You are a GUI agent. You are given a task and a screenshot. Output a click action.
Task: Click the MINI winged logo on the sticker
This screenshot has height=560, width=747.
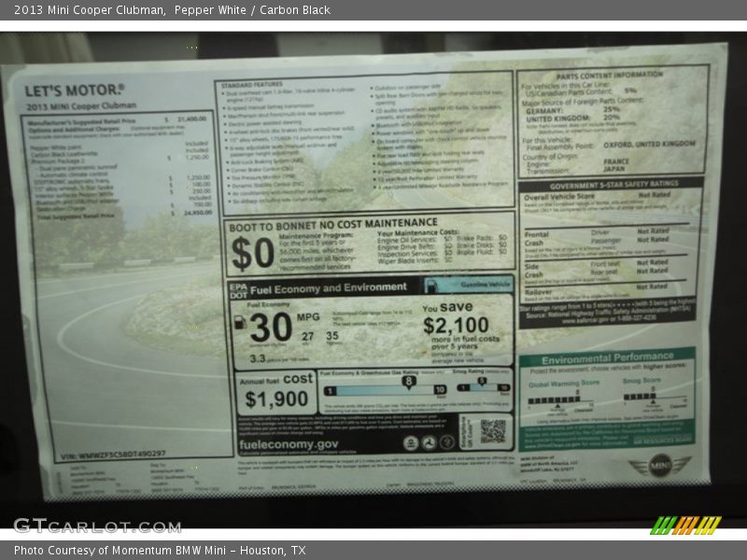click(659, 466)
